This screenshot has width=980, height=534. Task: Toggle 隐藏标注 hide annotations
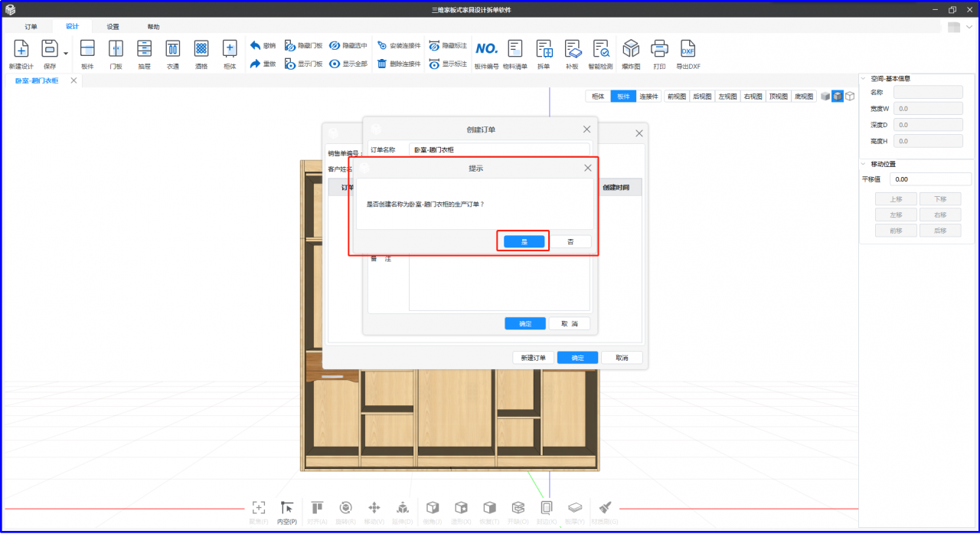[x=448, y=46]
